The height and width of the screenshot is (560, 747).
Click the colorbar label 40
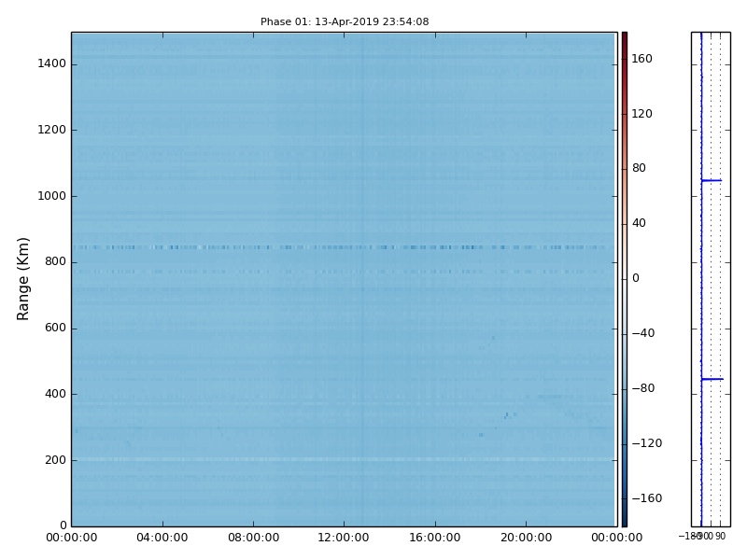(x=639, y=223)
